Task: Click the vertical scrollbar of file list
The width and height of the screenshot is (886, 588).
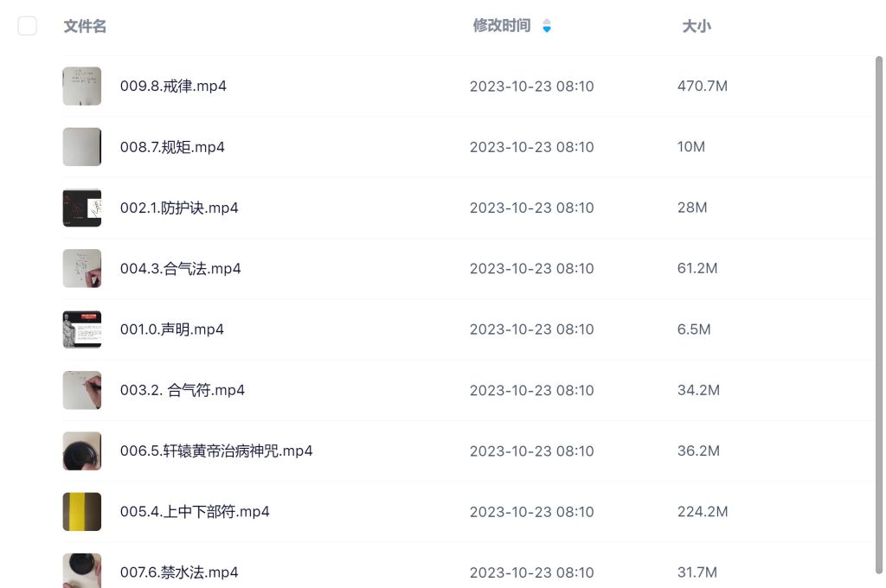Action: click(880, 311)
